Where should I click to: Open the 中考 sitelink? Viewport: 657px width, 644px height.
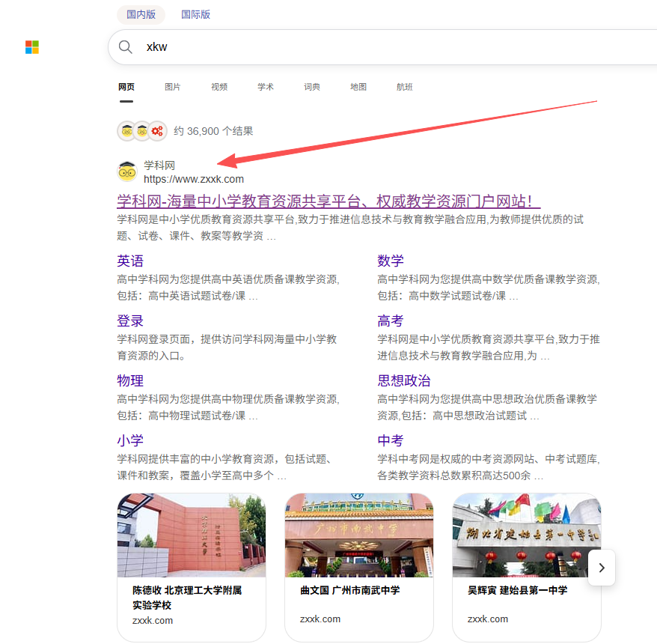pos(391,440)
